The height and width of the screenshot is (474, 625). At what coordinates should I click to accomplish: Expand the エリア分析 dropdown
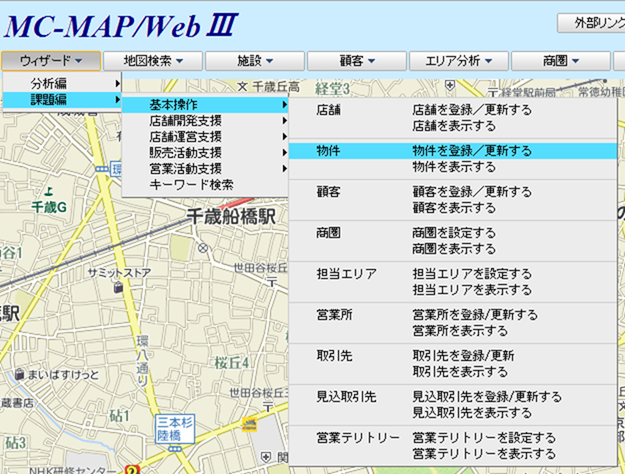pyautogui.click(x=458, y=61)
